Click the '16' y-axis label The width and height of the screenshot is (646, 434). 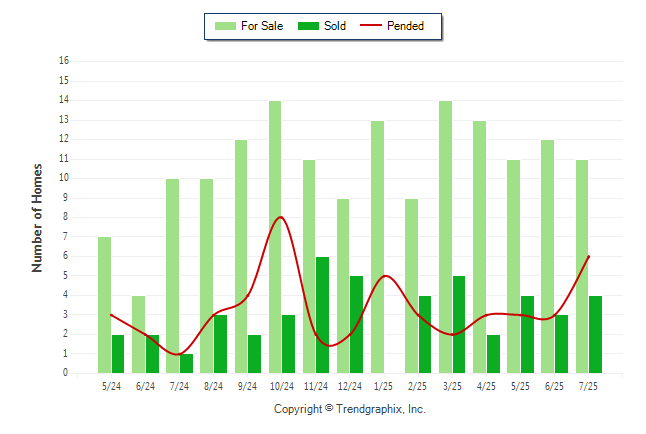point(64,61)
